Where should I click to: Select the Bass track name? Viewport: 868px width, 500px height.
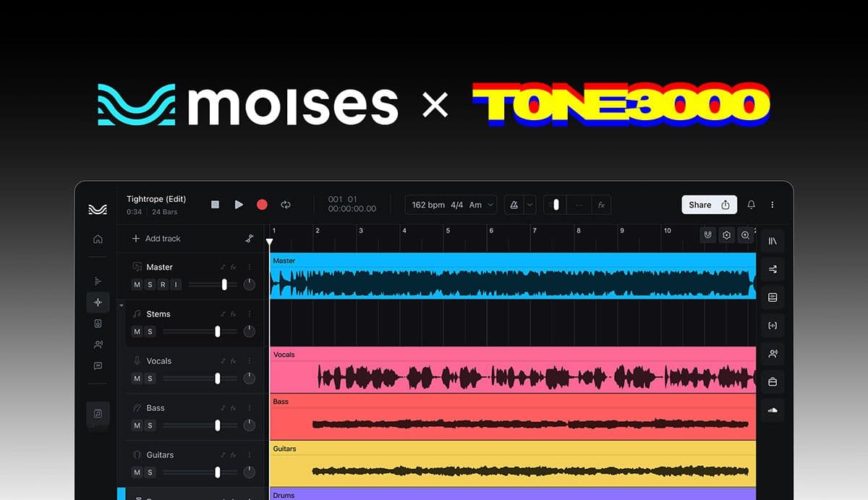156,408
